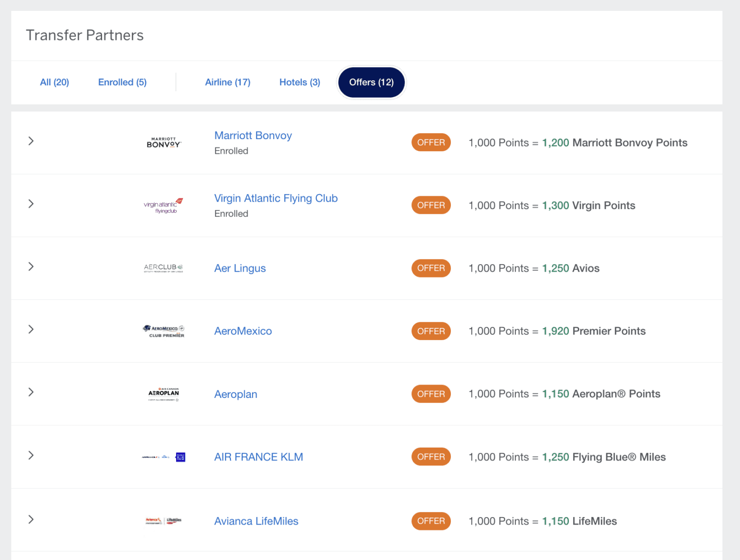Screen dimensions: 740x560
Task: Expand the Aer Lingus row chevron
Action: click(x=31, y=267)
